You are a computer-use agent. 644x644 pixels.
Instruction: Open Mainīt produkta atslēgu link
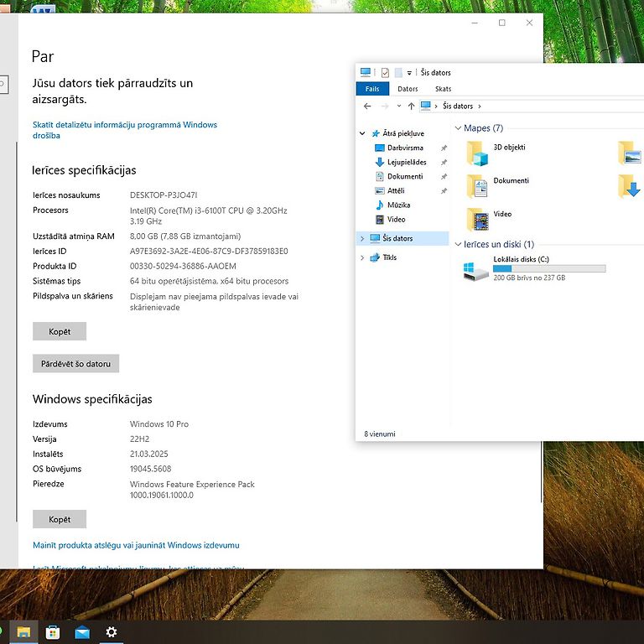(136, 545)
